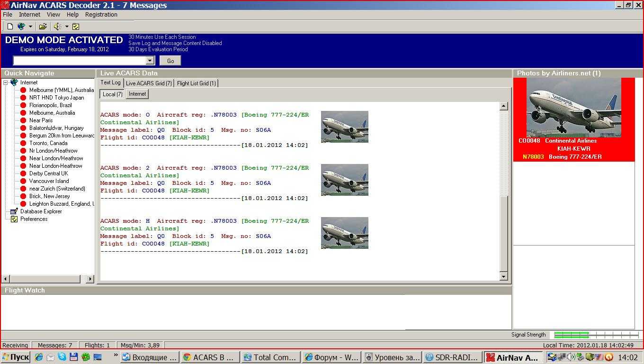Switch to the ACARS B... Chrome taskbar window
The height and width of the screenshot is (364, 644).
pyautogui.click(x=210, y=357)
